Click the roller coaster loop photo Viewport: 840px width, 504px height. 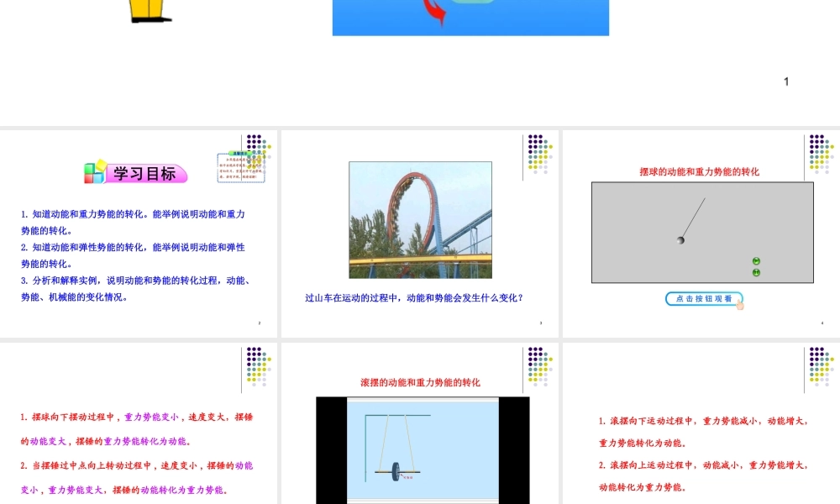click(x=420, y=219)
